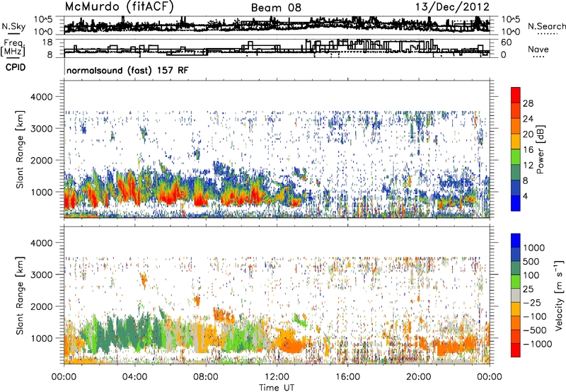The height and width of the screenshot is (392, 566).
Task: Click the 'N.Search' legend label
Action: (x=546, y=26)
